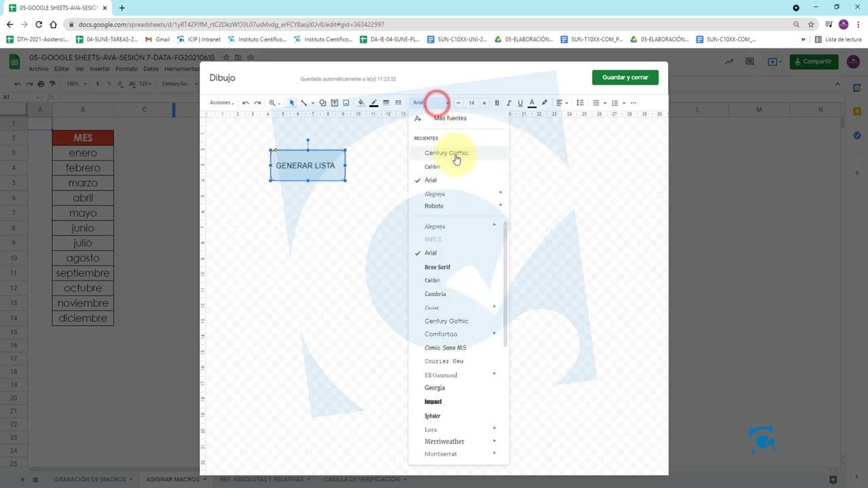Open the bulleted list dropdown
Image resolution: width=868 pixels, height=488 pixels.
point(599,103)
